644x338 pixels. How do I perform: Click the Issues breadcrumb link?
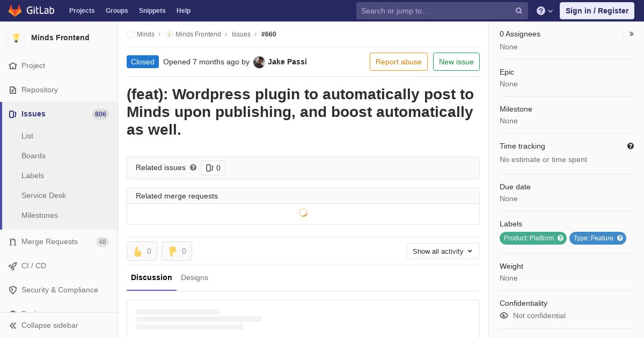click(241, 34)
